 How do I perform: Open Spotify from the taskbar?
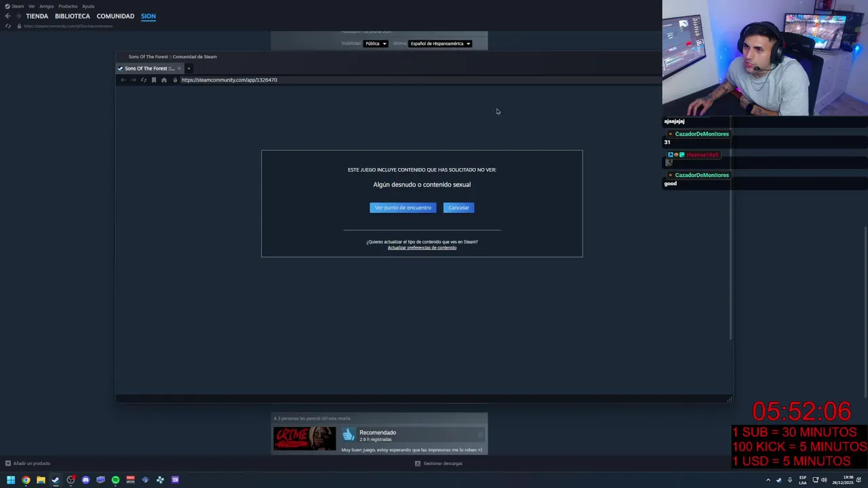[x=115, y=480]
